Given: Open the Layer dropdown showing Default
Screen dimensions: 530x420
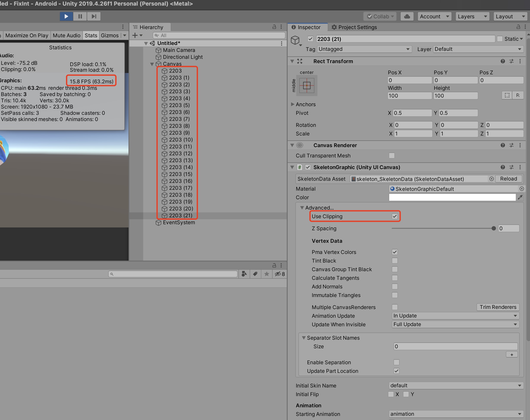Looking at the screenshot, I should pyautogui.click(x=477, y=49).
